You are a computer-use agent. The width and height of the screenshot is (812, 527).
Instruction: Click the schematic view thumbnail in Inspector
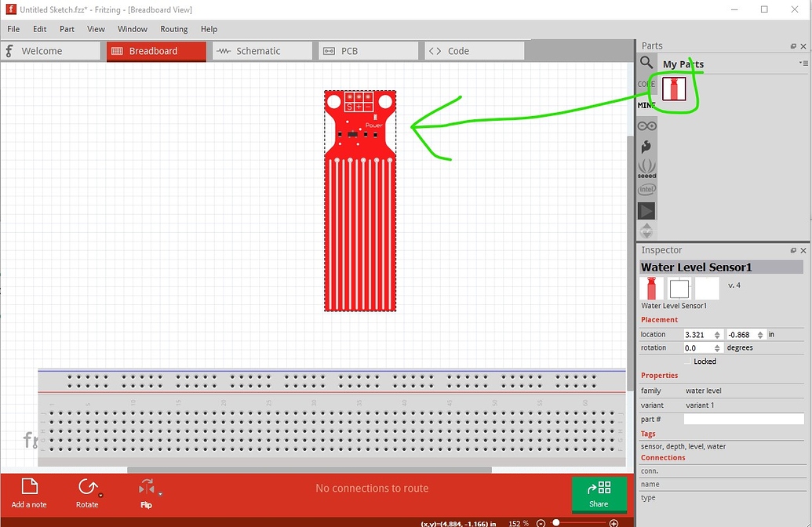click(679, 288)
